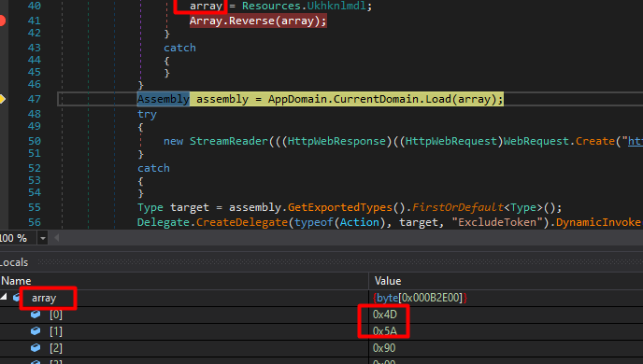643x364 pixels.
Task: Click the [0] element cube icon
Action: pos(36,314)
